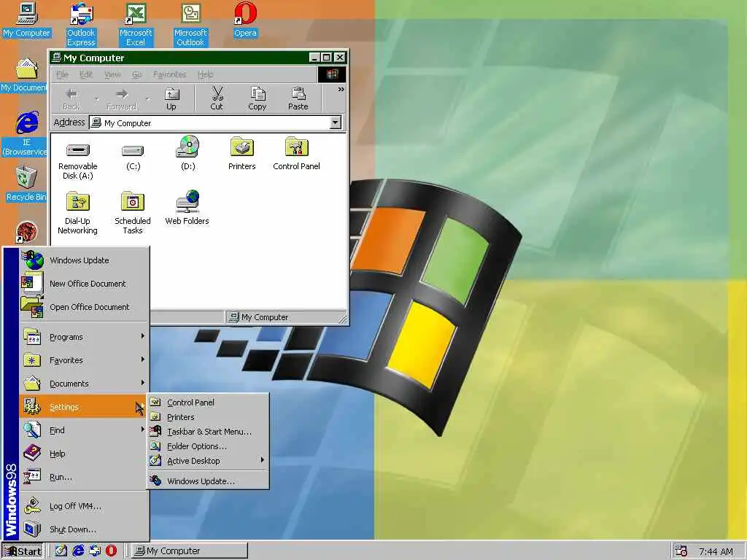Expand the Documents submenu
The height and width of the screenshot is (560, 747).
[85, 384]
